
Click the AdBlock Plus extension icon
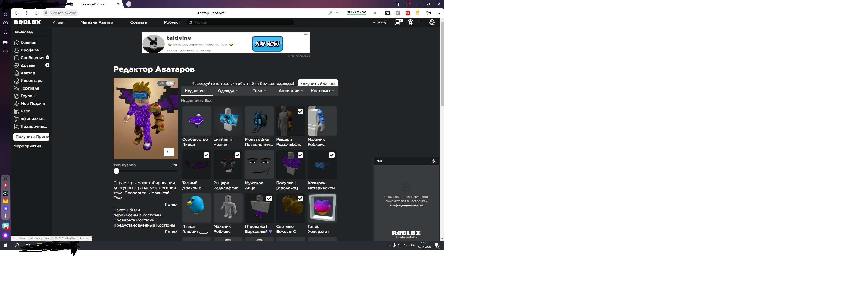coord(408,13)
